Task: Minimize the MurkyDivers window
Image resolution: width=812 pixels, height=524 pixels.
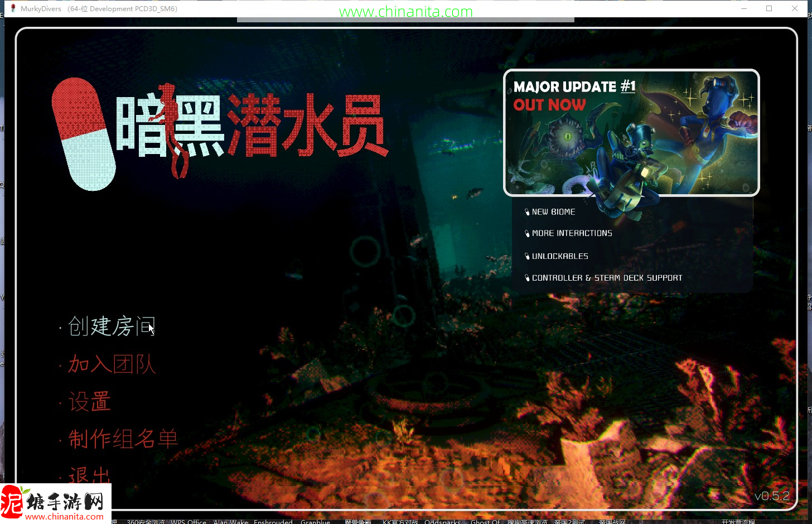Action: pos(744,8)
